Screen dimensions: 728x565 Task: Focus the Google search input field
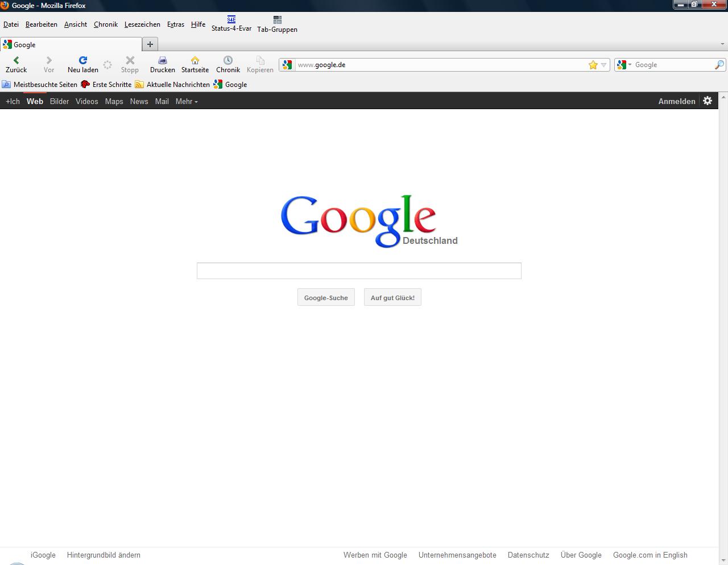pos(359,271)
